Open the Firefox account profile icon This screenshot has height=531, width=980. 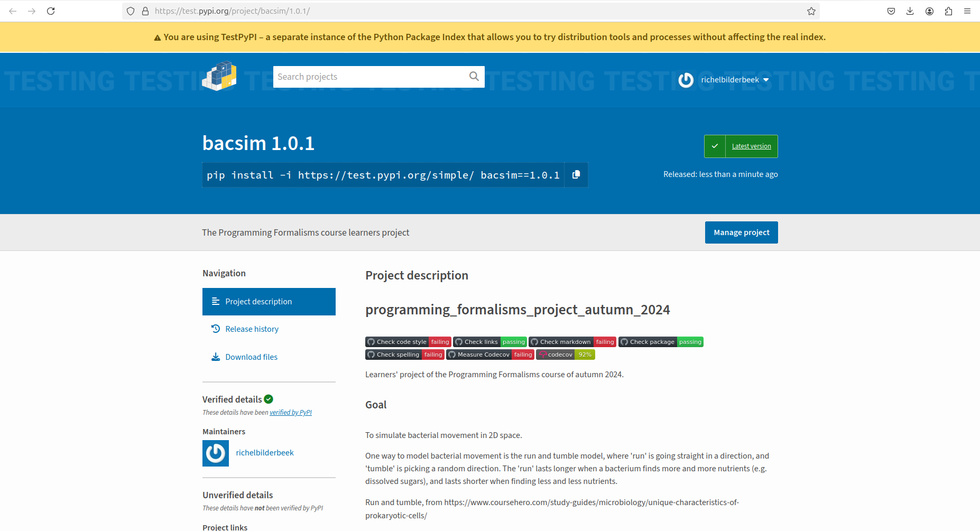(x=929, y=11)
